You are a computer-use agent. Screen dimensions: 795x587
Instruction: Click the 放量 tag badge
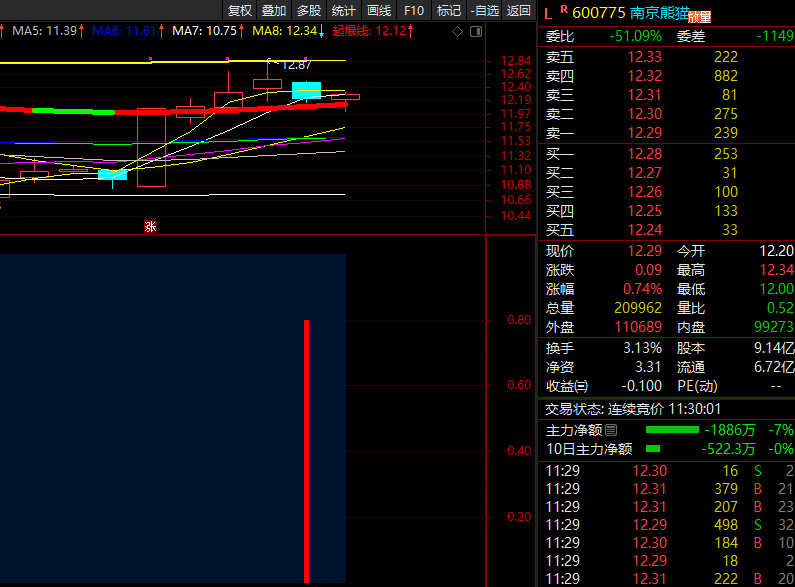coord(699,18)
